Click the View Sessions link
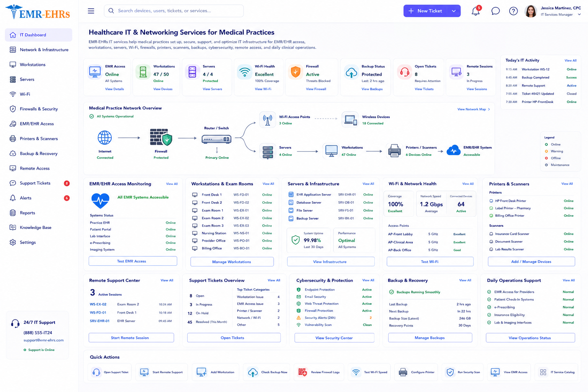The image size is (588, 392). pyautogui.click(x=477, y=89)
